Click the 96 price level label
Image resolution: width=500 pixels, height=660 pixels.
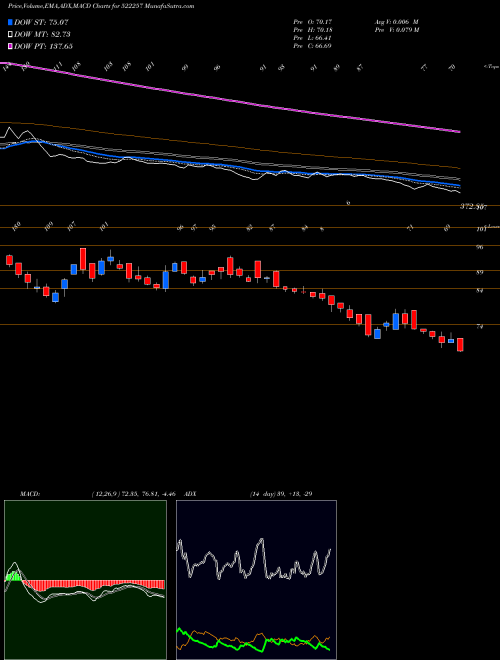point(479,248)
